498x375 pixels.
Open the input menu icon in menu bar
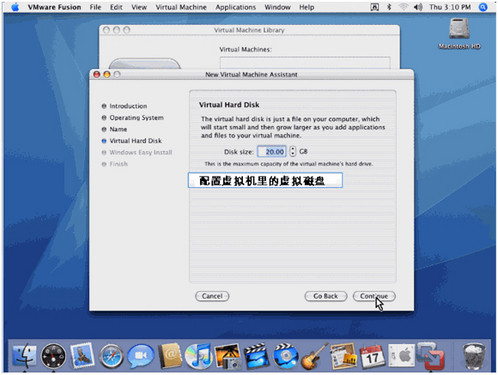pos(375,7)
